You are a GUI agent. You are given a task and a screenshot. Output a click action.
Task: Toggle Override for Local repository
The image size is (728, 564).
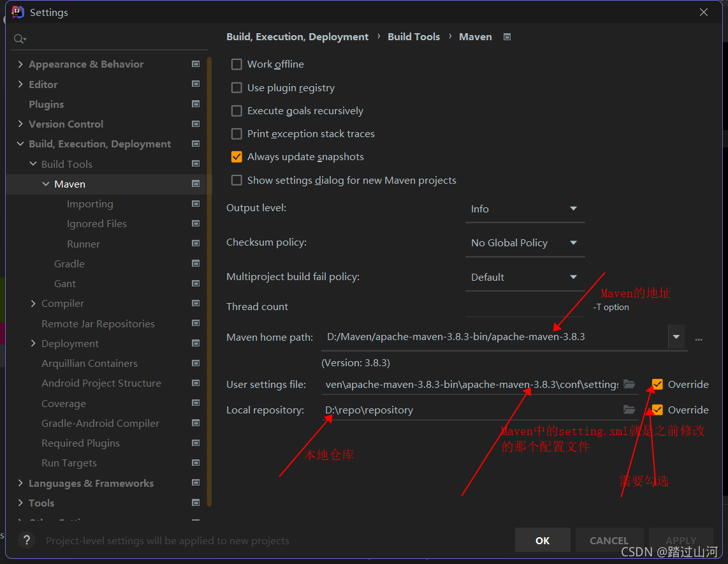(657, 410)
